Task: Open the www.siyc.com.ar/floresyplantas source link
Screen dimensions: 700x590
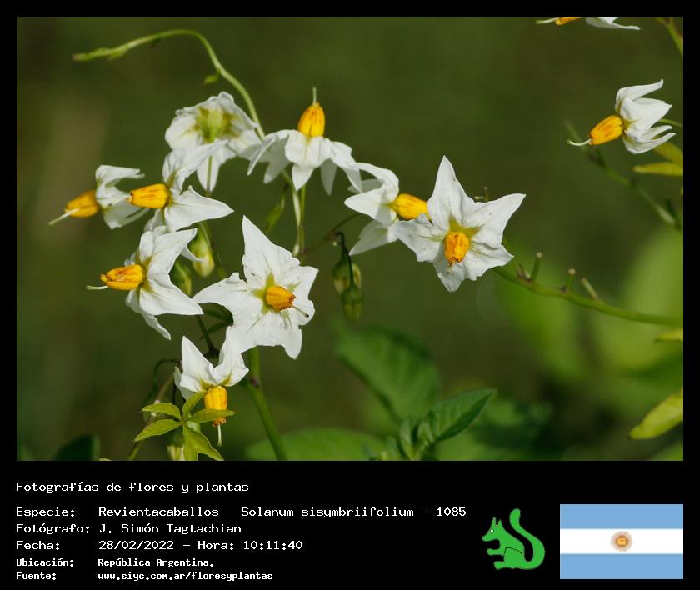Action: tap(185, 576)
